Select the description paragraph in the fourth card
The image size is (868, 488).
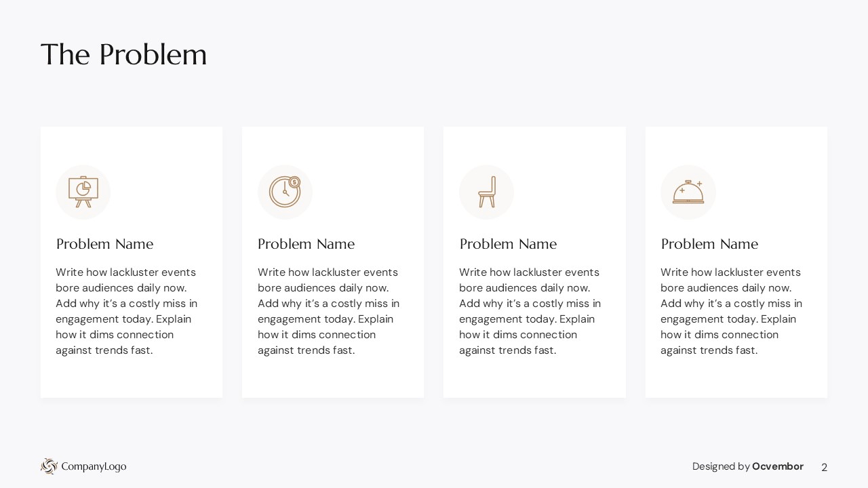click(x=731, y=311)
